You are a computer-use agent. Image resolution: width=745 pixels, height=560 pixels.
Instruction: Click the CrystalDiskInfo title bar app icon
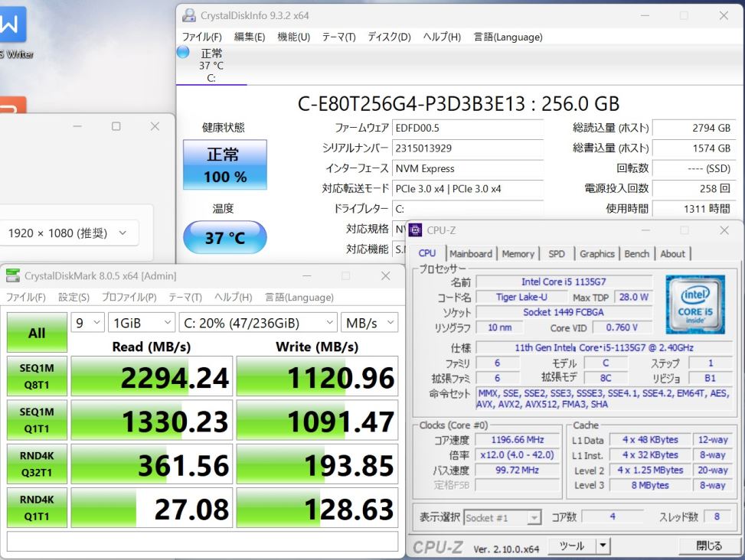188,15
